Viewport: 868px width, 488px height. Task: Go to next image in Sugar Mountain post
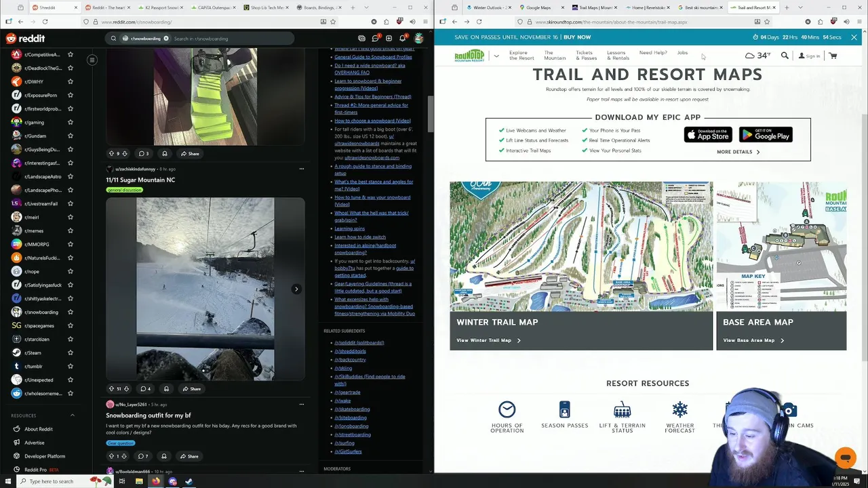point(296,289)
